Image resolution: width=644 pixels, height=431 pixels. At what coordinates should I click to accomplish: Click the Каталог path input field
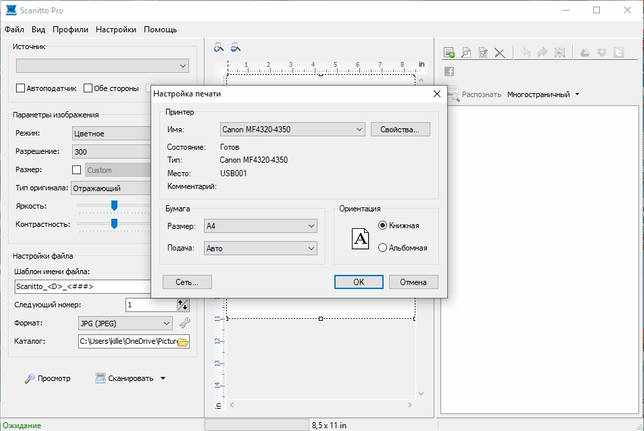point(128,341)
